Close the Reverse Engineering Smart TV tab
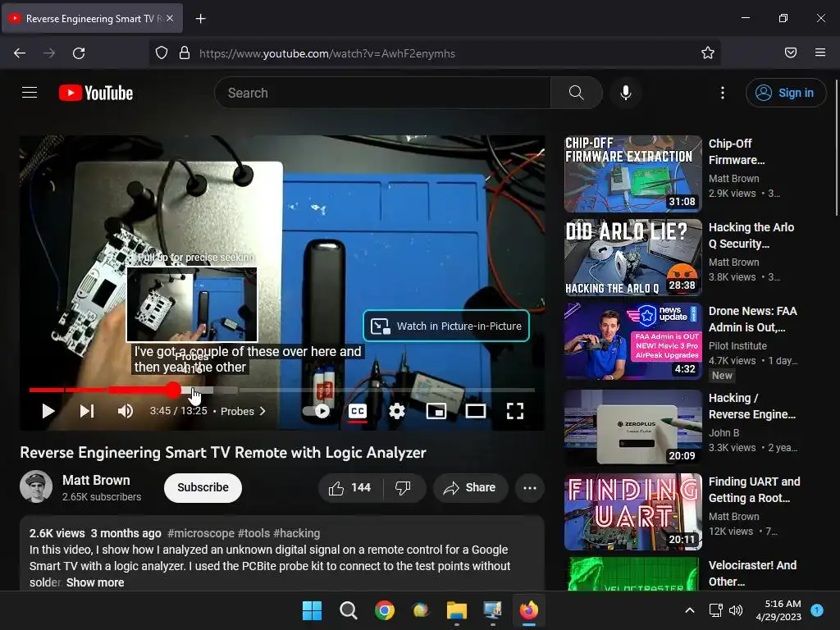 point(170,18)
